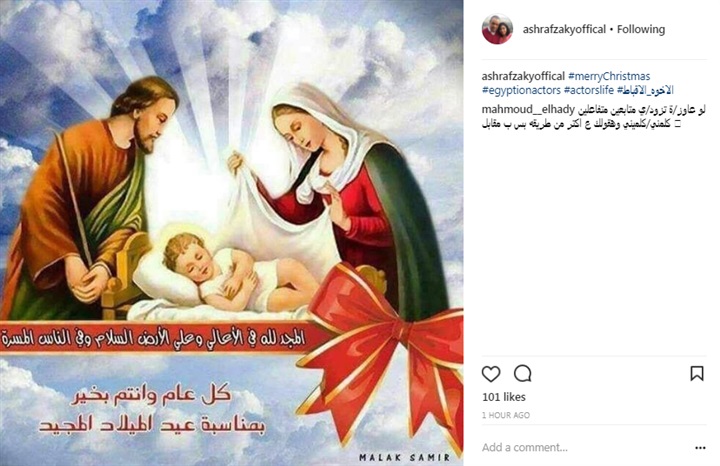
Task: Open the 1 HOUR AGO timestamp
Action: click(506, 415)
